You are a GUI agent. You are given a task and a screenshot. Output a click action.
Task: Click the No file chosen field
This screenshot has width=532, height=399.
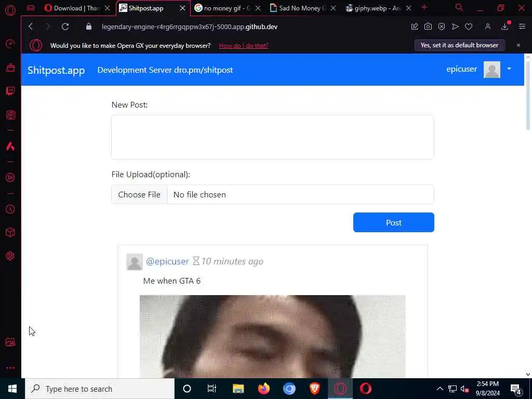[x=301, y=194]
